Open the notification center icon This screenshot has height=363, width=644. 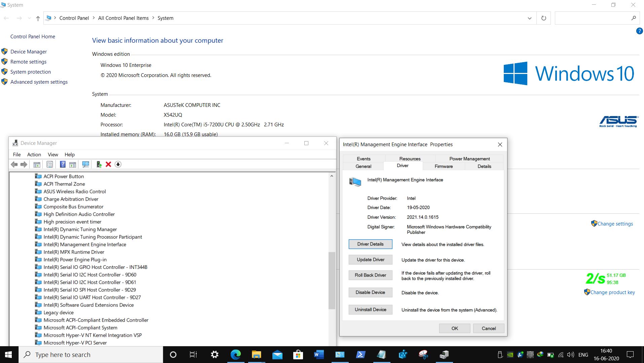[x=630, y=355]
